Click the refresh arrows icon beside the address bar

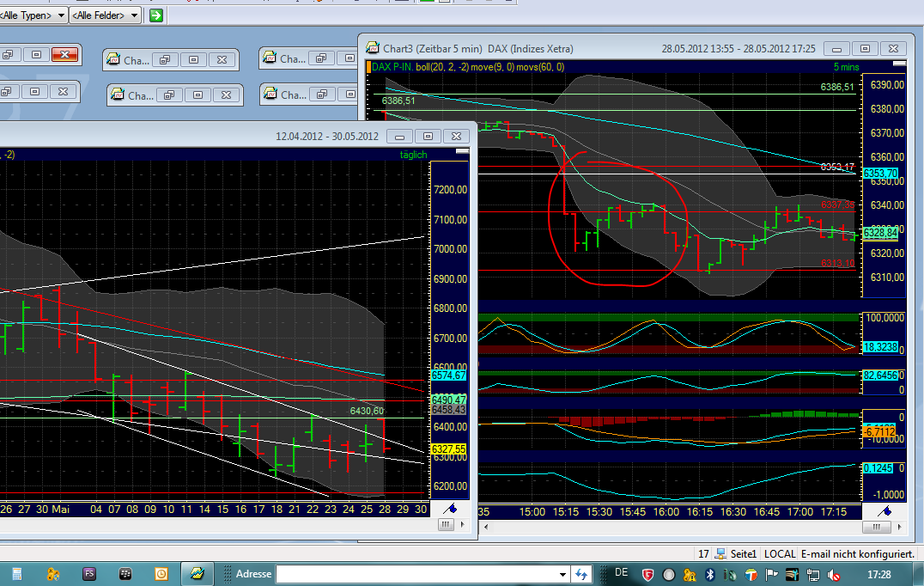click(x=581, y=574)
